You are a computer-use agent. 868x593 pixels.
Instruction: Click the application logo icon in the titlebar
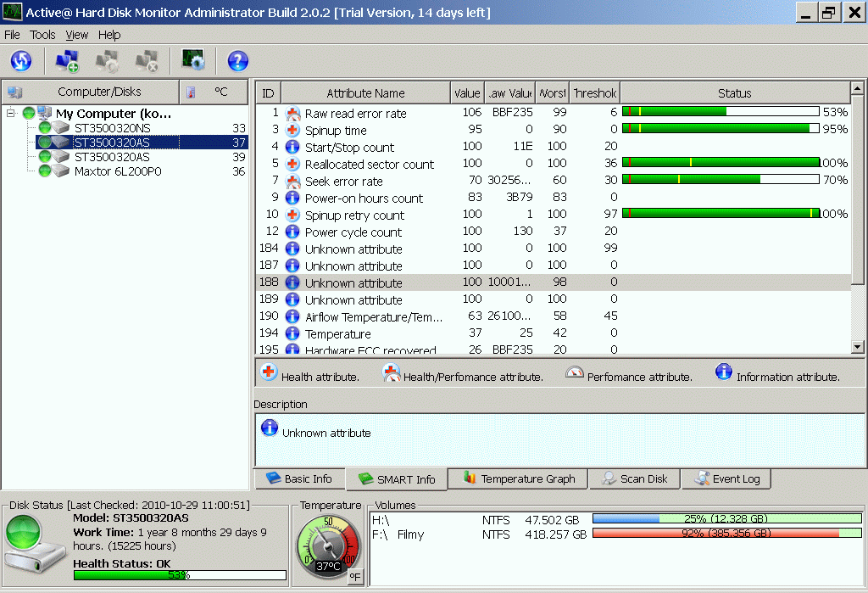pyautogui.click(x=10, y=12)
